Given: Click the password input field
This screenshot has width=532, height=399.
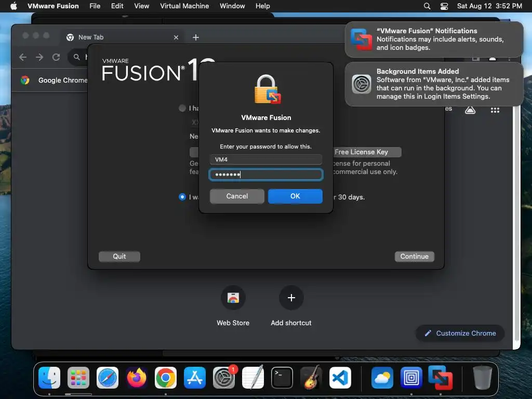Looking at the screenshot, I should pyautogui.click(x=266, y=175).
